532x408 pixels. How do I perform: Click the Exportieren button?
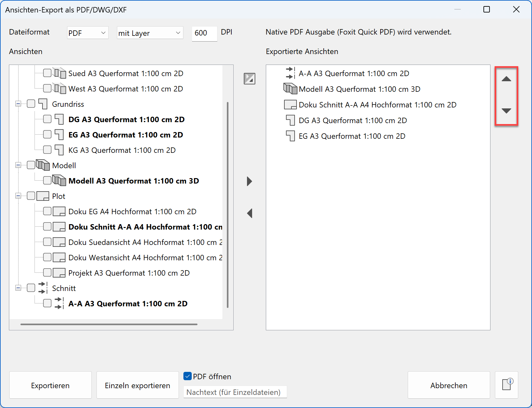(x=50, y=385)
